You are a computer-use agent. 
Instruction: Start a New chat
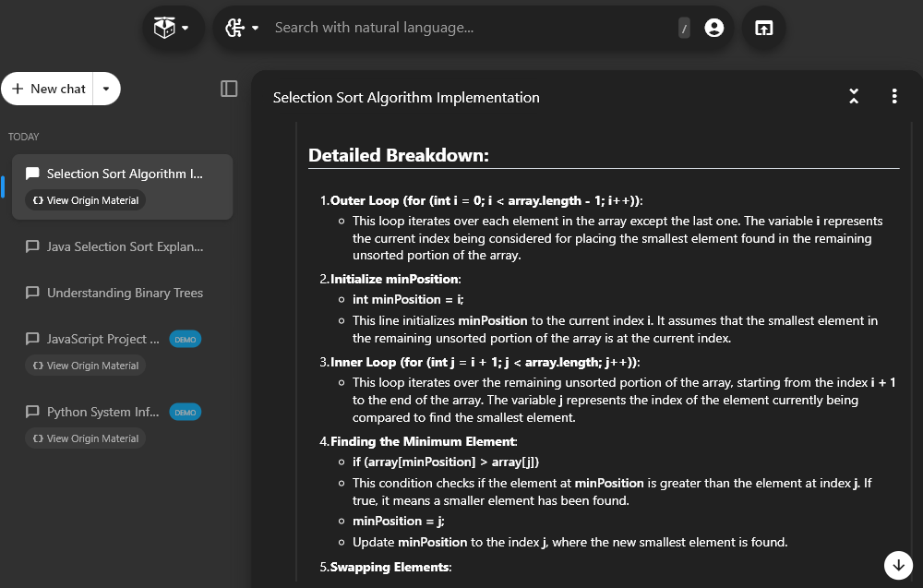[x=49, y=89]
